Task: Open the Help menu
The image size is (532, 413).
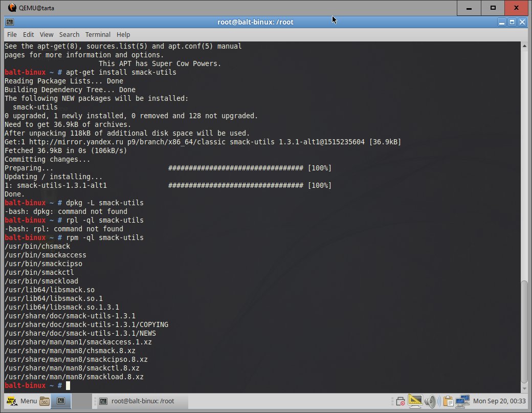Action: coord(123,34)
